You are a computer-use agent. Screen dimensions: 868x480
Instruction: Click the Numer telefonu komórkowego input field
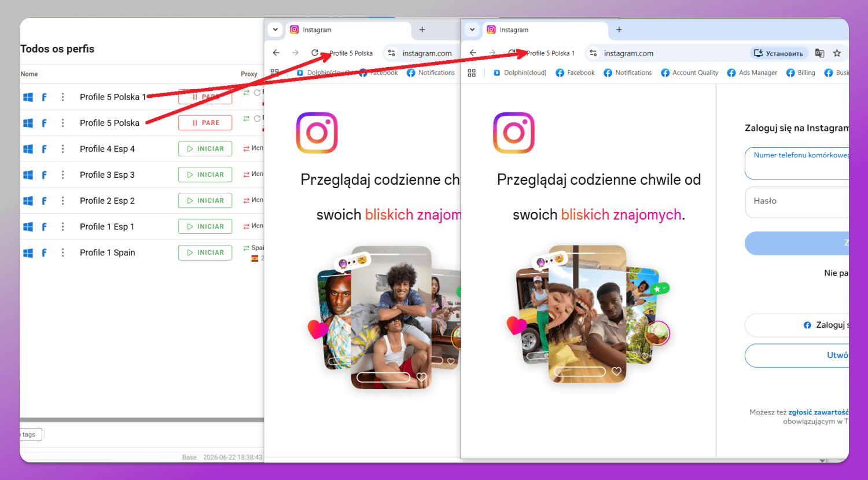797,163
